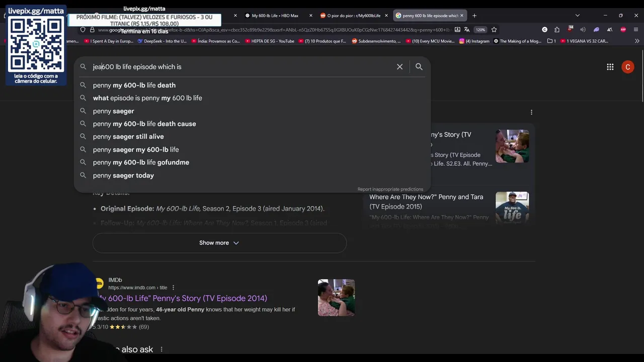The image size is (644, 362).
Task: Open 'Índia: Provamos as Co...' bookmark
Action: coord(215,41)
